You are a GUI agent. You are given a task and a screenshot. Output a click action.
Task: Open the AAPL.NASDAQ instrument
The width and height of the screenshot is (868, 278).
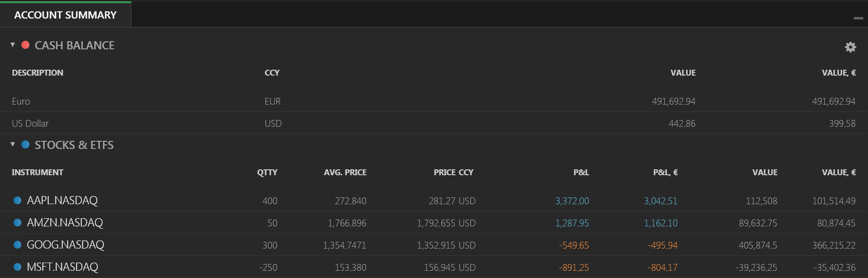point(62,200)
